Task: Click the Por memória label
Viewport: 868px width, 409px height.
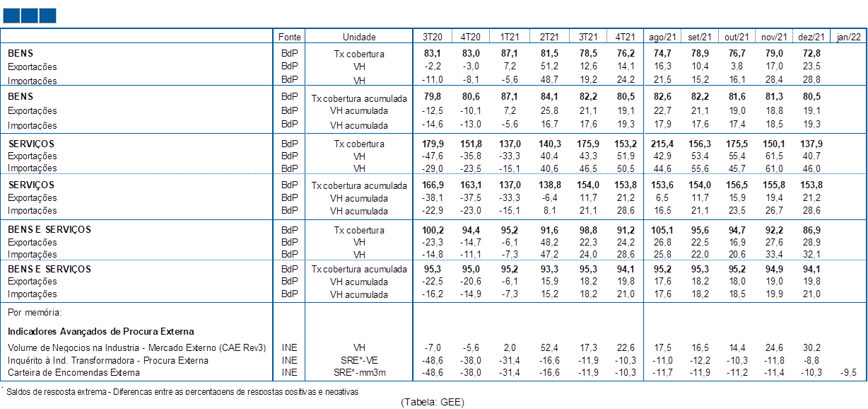Action: [35, 312]
